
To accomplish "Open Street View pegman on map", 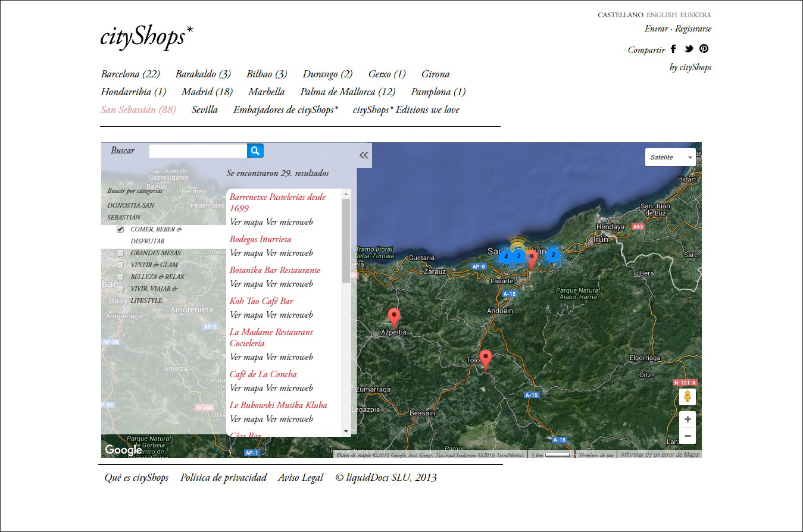I will 688,397.
